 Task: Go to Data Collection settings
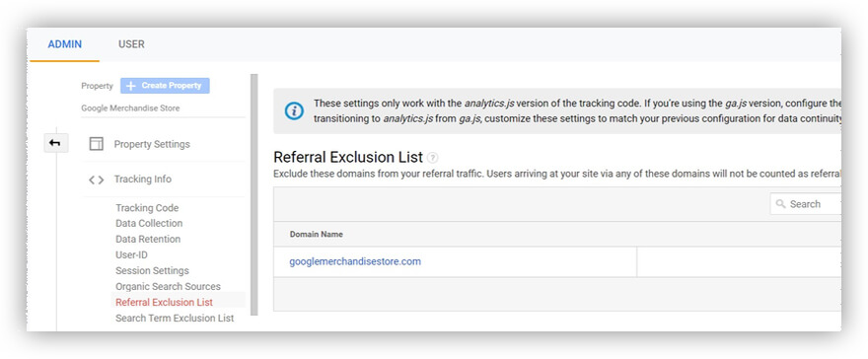point(149,224)
